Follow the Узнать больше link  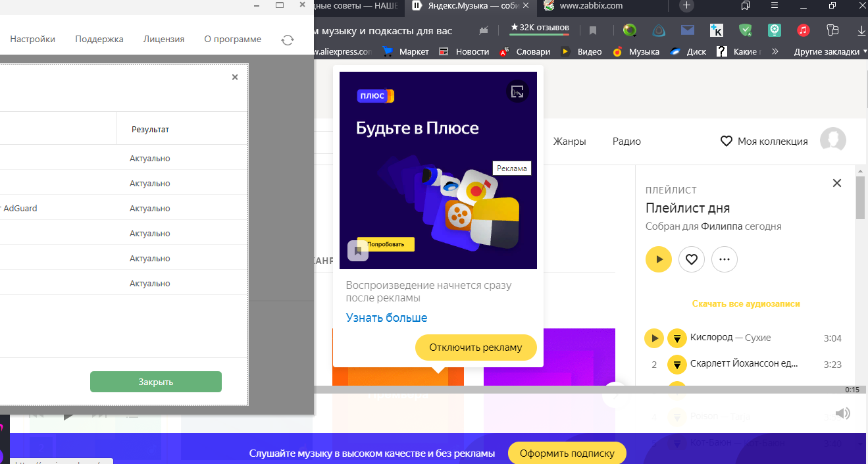click(x=386, y=318)
